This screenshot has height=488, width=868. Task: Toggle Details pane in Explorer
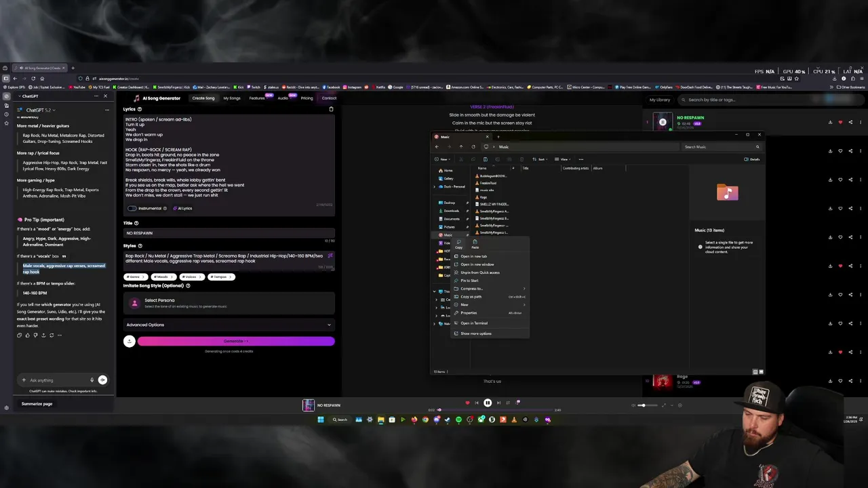[x=752, y=159]
